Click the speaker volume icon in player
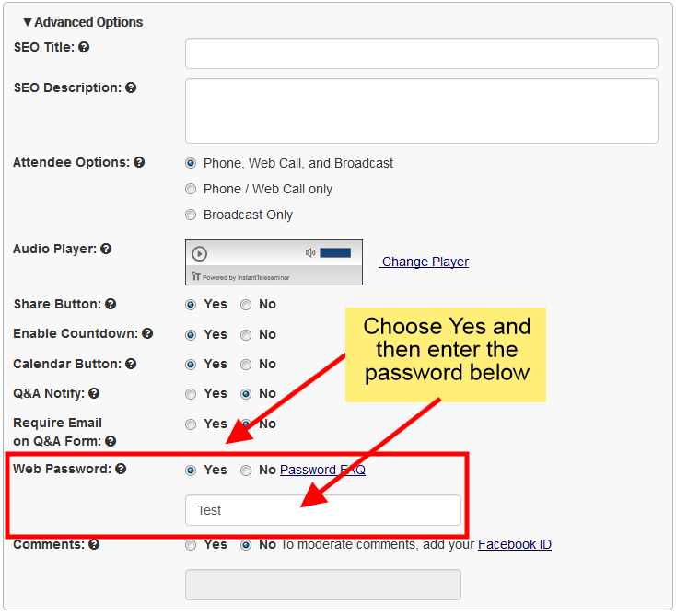This screenshot has width=676, height=616. pos(310,252)
